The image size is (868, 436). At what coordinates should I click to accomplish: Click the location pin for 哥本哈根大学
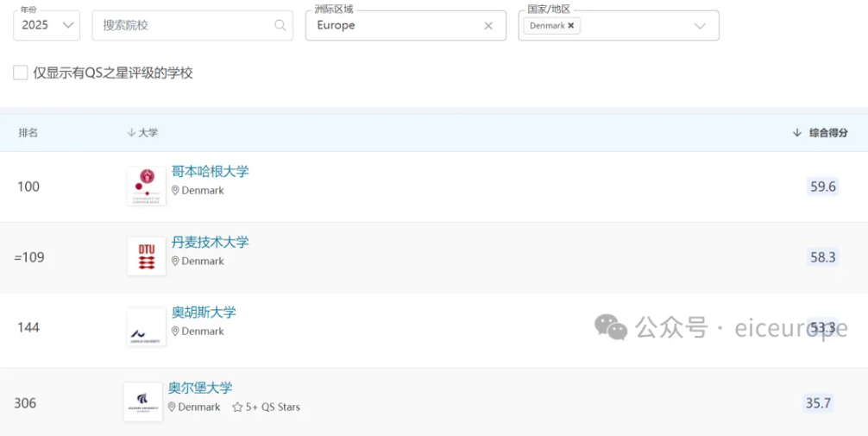(x=175, y=191)
